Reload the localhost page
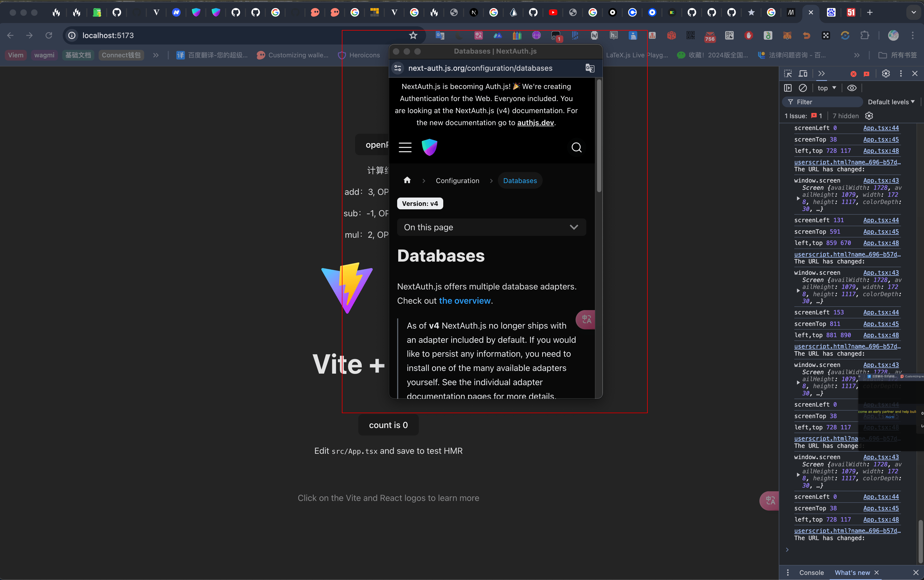The image size is (924, 580). [x=49, y=35]
